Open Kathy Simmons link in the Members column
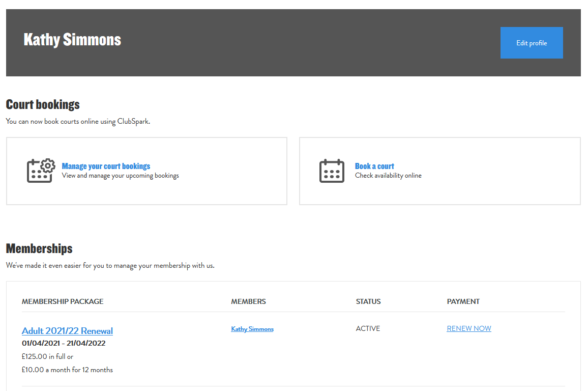This screenshot has height=391, width=588. [x=252, y=329]
